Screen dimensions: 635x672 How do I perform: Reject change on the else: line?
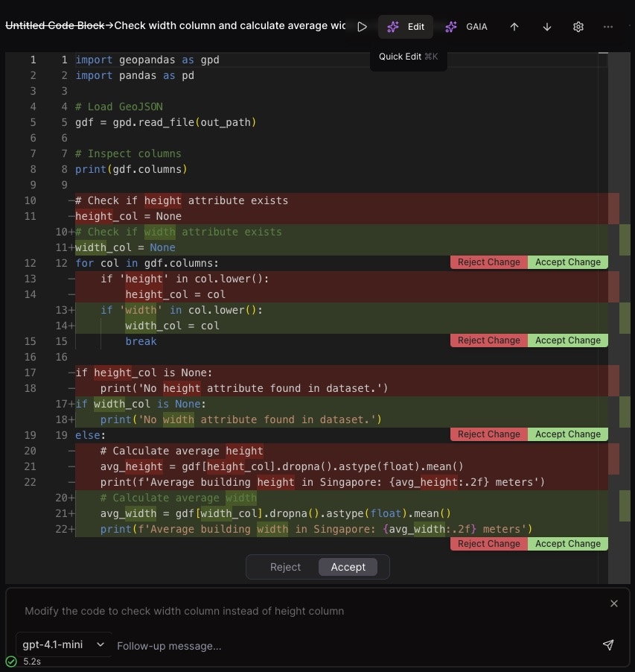tap(489, 434)
